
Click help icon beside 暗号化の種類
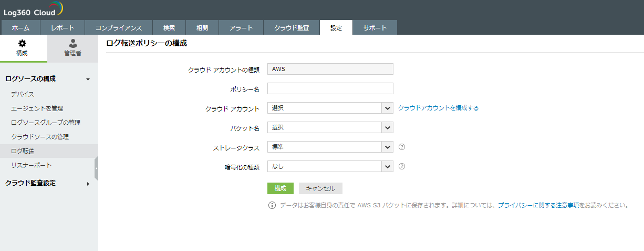tap(402, 166)
